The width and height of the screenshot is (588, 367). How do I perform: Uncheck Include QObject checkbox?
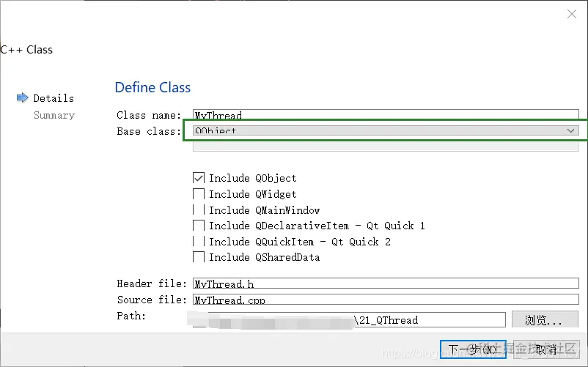pyautogui.click(x=199, y=178)
